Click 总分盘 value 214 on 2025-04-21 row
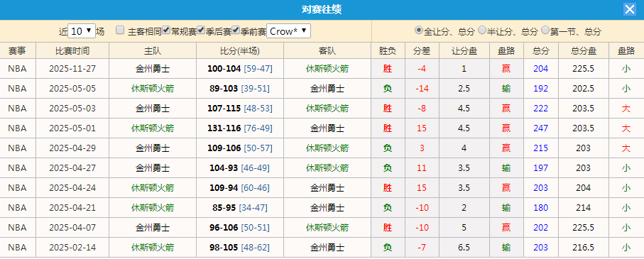Image resolution: width=644 pixels, height=259 pixels. (583, 208)
